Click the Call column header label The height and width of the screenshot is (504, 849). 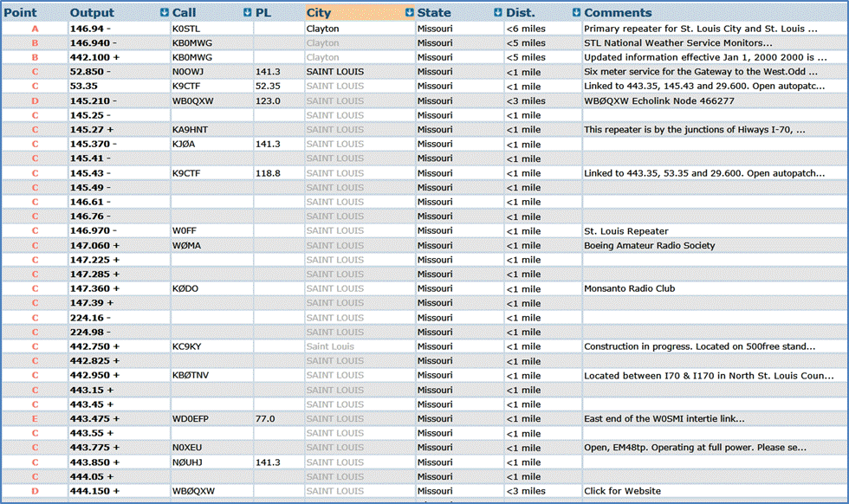[x=184, y=12]
